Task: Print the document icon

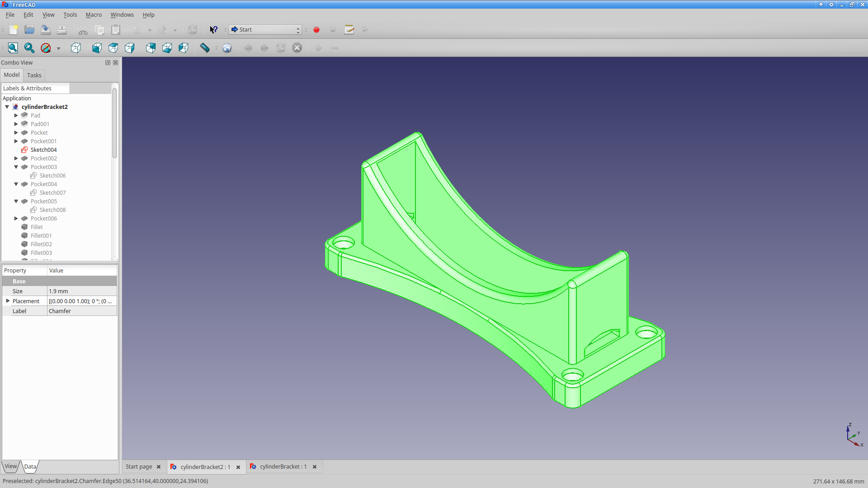Action: click(x=62, y=30)
